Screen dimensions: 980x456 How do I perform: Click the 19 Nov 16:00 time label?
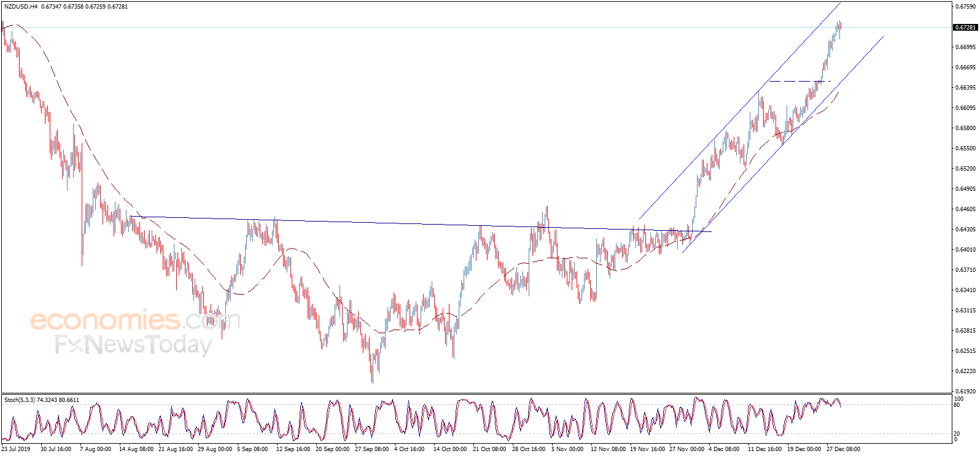click(x=647, y=449)
